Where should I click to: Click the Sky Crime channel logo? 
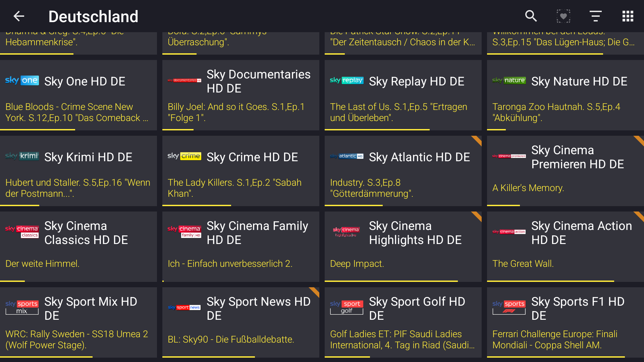pyautogui.click(x=184, y=156)
